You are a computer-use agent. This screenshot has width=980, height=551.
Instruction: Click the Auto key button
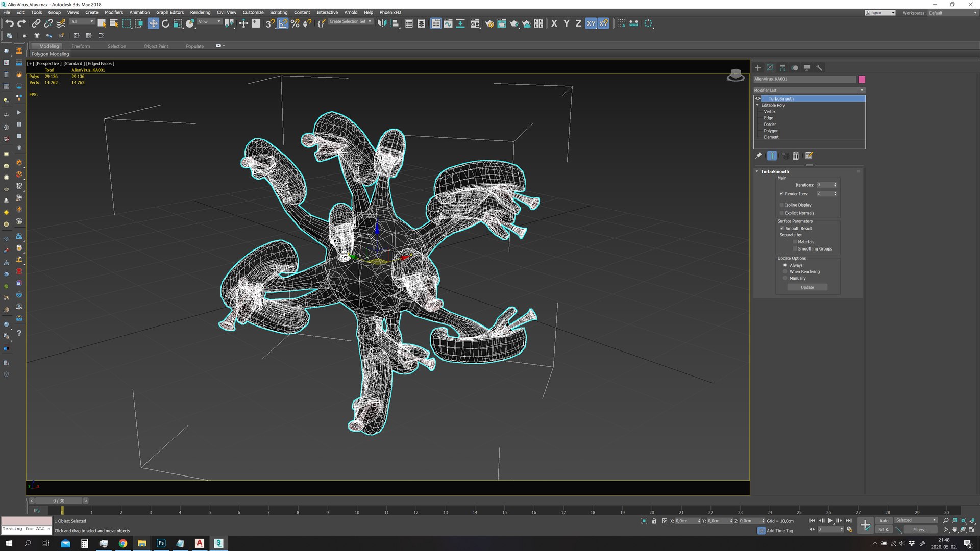[884, 521]
